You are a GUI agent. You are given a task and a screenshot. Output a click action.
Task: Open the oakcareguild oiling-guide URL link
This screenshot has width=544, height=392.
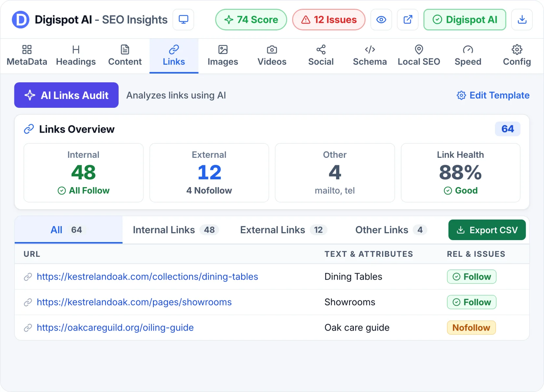tap(115, 328)
